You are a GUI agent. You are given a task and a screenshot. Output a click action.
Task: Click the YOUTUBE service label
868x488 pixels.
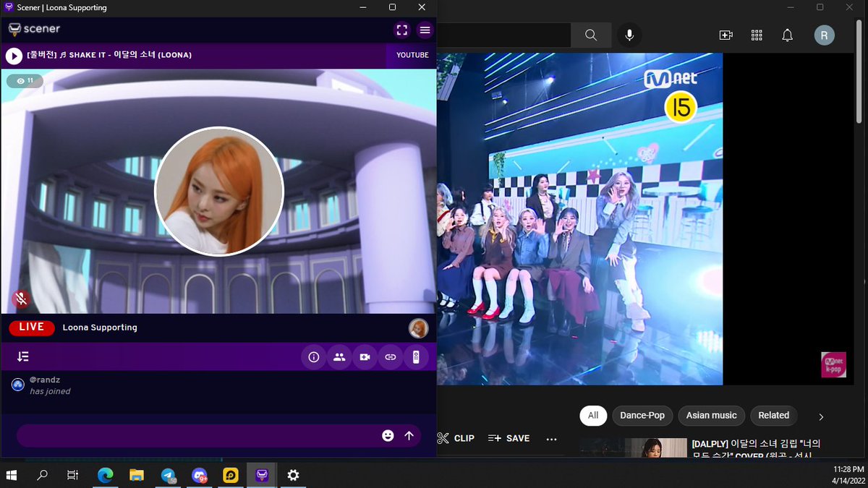tap(412, 55)
